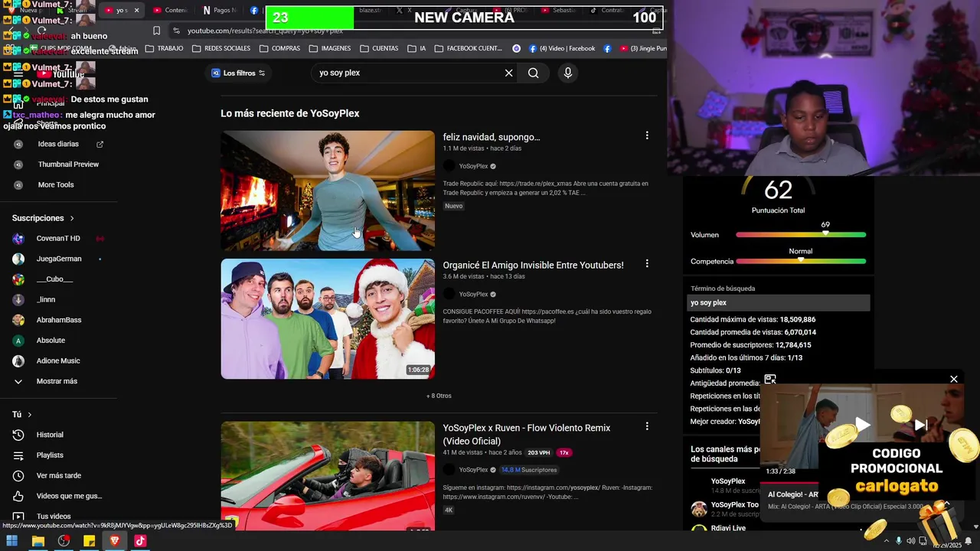The width and height of the screenshot is (980, 551).
Task: Click the taskbar volume icon
Action: [913, 541]
